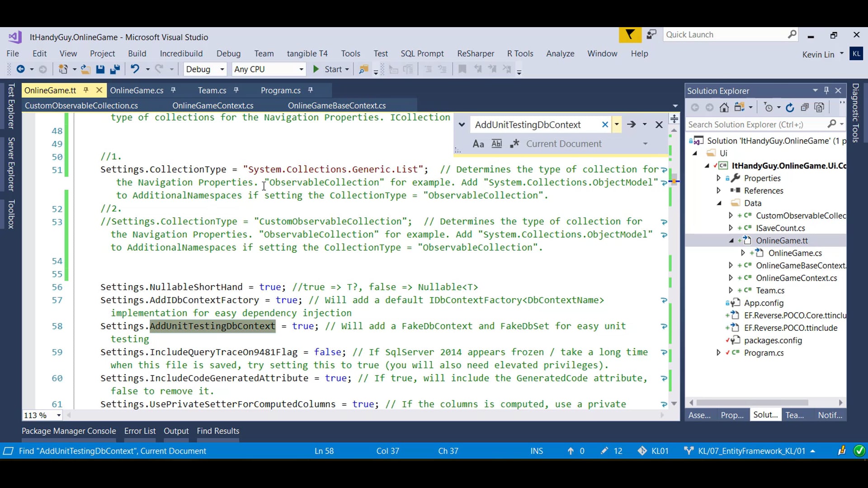
Task: Switch to the Team.cs tab
Action: pyautogui.click(x=212, y=90)
